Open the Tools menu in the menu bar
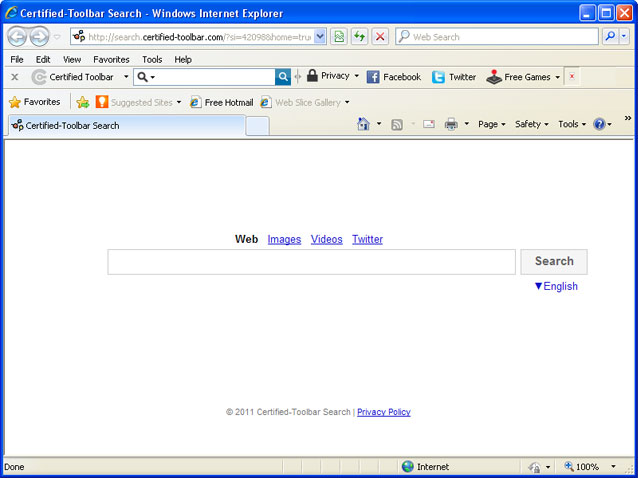 pos(152,59)
